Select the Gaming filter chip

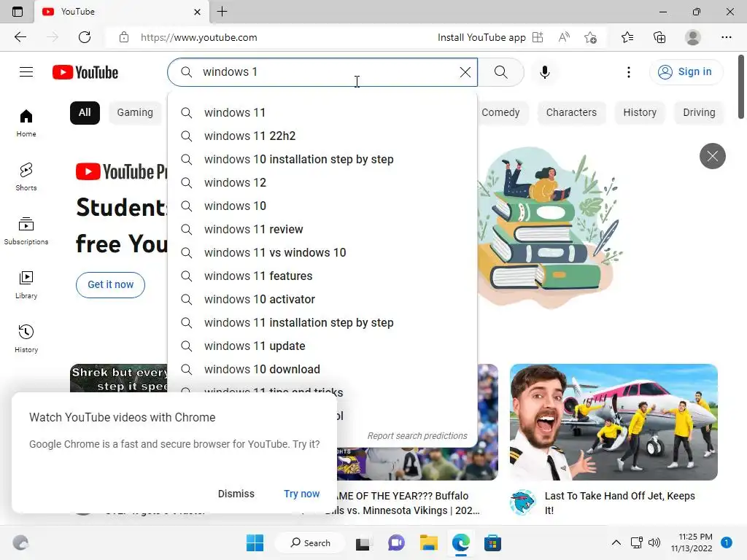[135, 112]
